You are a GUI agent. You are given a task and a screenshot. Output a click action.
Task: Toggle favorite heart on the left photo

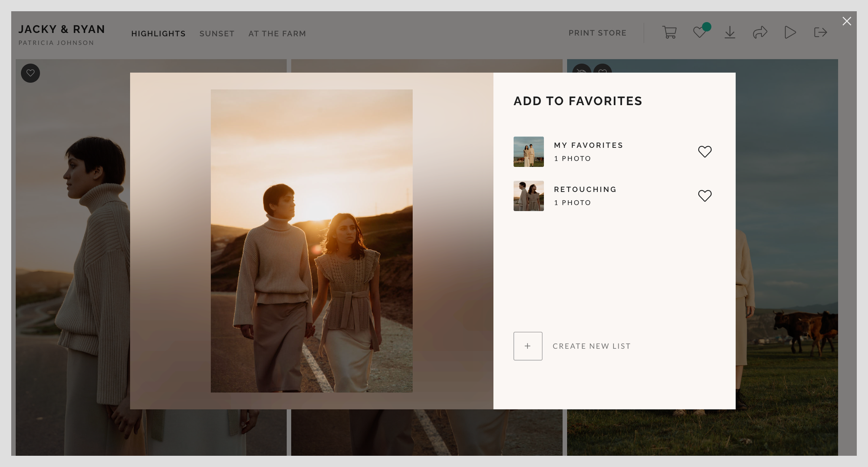point(30,73)
